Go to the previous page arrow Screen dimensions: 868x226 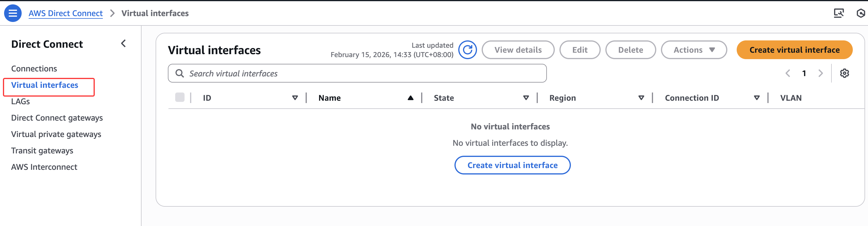(x=788, y=73)
